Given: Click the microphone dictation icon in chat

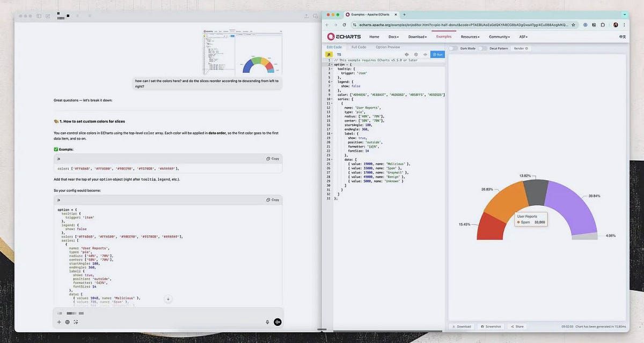Looking at the screenshot, I should click(267, 322).
